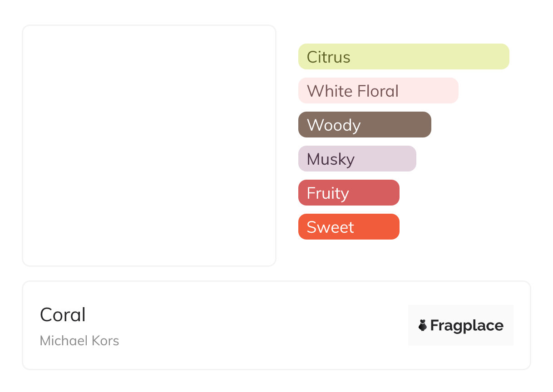Click the "Citrus" text label

pos(328,57)
